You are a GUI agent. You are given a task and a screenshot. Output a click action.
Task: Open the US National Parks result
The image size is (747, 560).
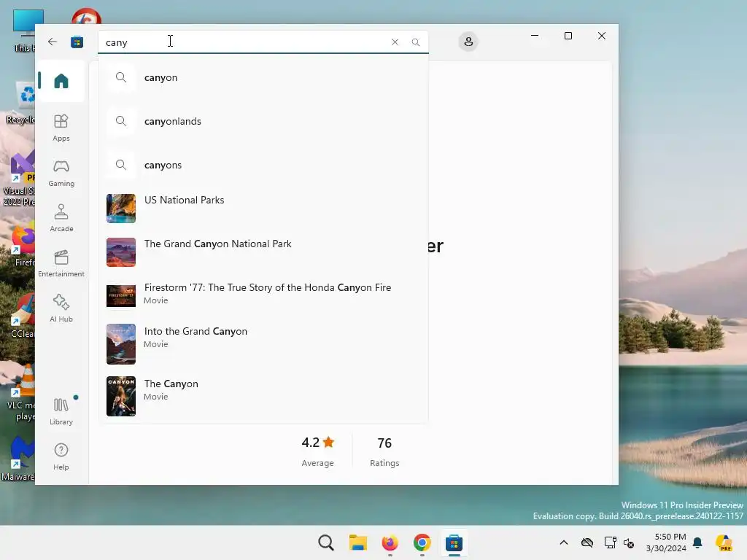click(x=263, y=209)
